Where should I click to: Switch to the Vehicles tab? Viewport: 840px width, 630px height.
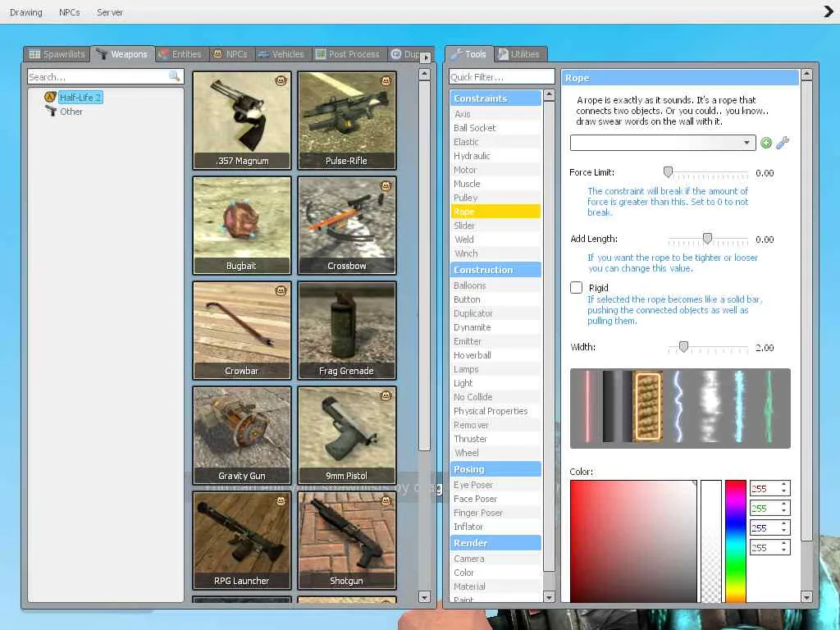point(281,54)
